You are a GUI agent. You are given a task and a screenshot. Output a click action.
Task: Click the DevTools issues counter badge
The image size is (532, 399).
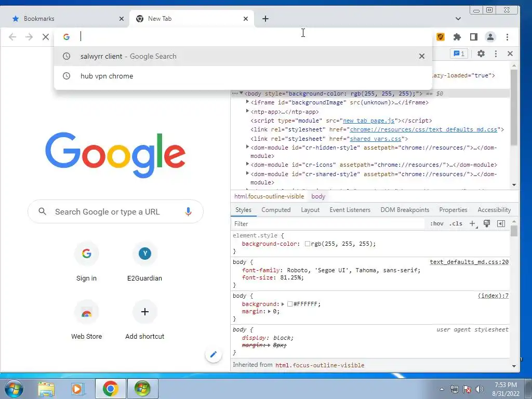[459, 54]
